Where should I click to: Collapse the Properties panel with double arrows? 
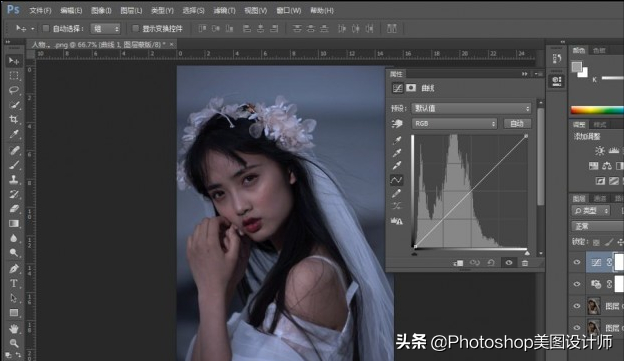[525, 74]
